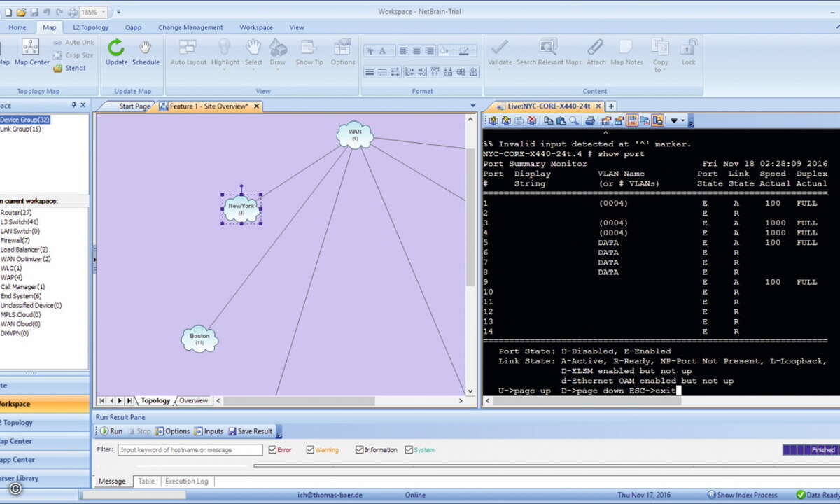Click the Auto Layout icon

click(x=188, y=48)
